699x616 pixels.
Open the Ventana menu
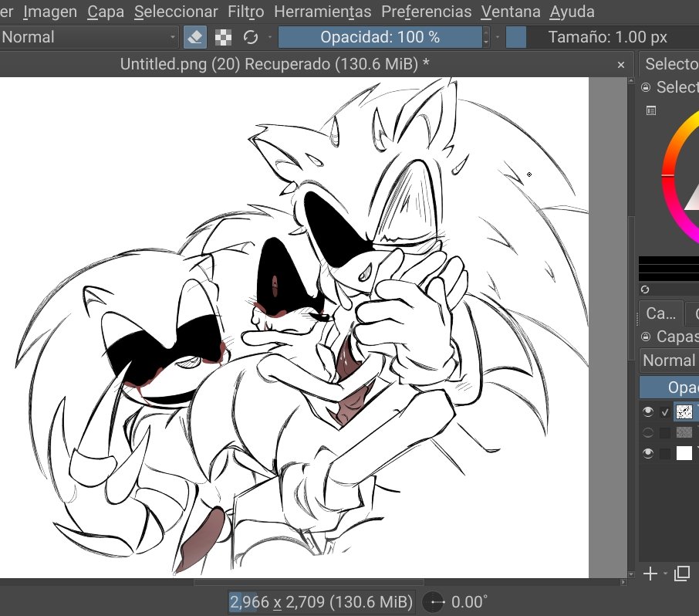click(x=511, y=12)
